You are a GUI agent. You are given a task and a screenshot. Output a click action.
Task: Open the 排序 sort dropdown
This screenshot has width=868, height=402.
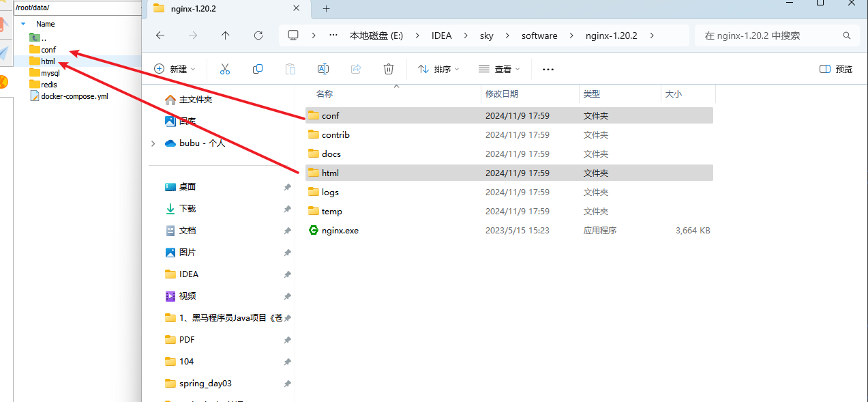(x=438, y=69)
